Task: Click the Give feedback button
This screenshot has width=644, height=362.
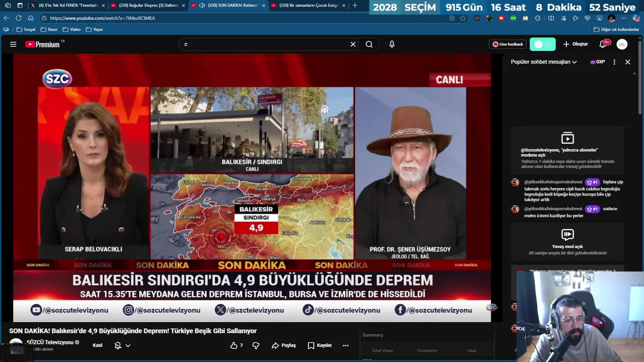Action: click(508, 44)
